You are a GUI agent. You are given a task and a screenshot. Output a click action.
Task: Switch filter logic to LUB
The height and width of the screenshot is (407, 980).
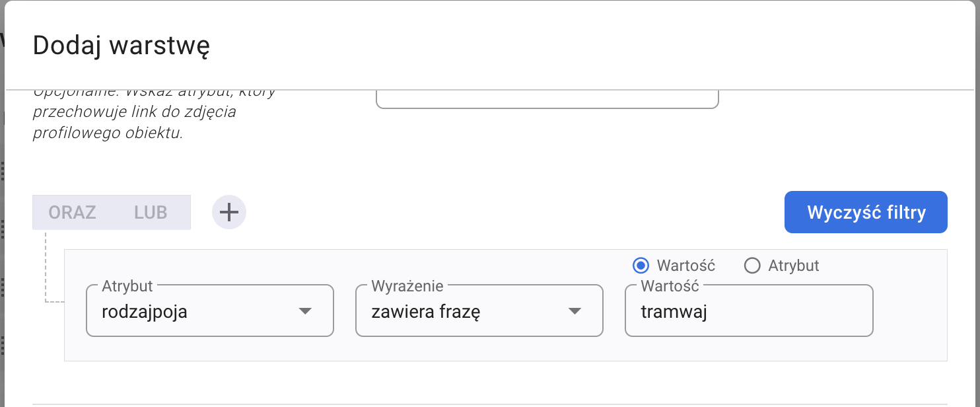point(151,212)
